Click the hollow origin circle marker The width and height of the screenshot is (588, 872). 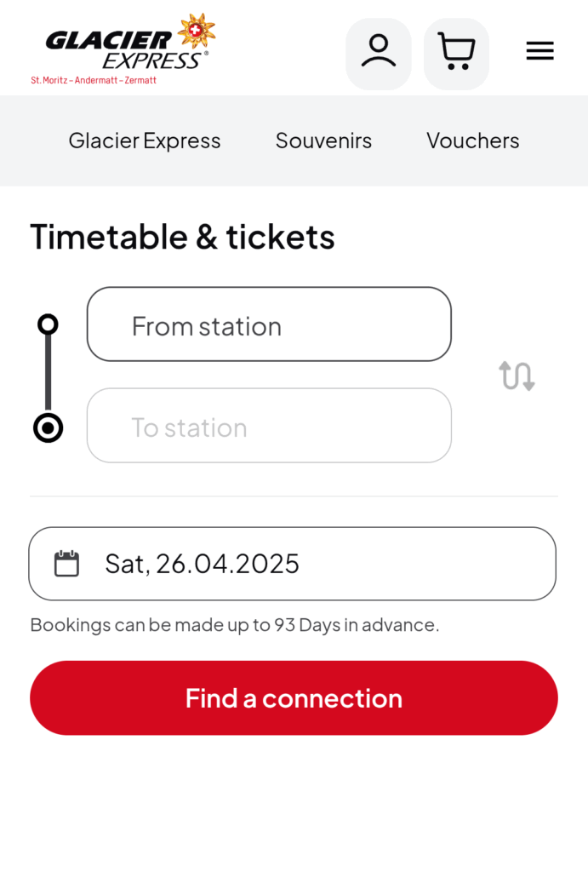pyautogui.click(x=48, y=324)
